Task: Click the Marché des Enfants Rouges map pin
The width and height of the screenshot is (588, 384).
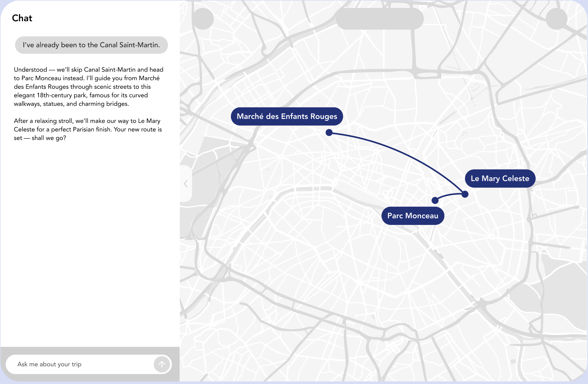Action: [329, 132]
